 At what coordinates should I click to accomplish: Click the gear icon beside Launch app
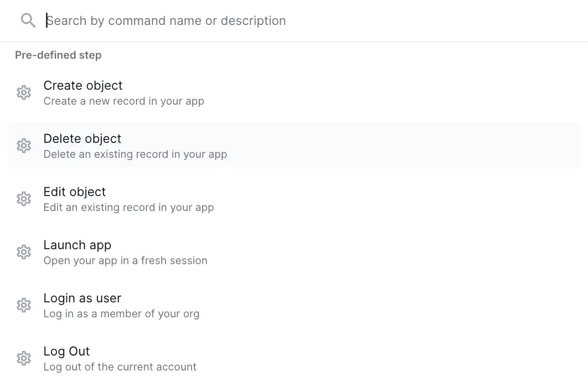tap(24, 252)
